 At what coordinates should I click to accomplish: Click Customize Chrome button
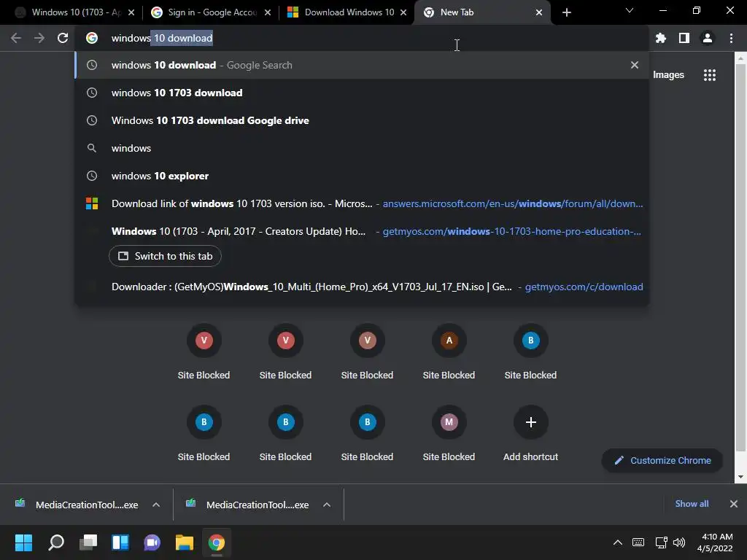[x=662, y=461]
